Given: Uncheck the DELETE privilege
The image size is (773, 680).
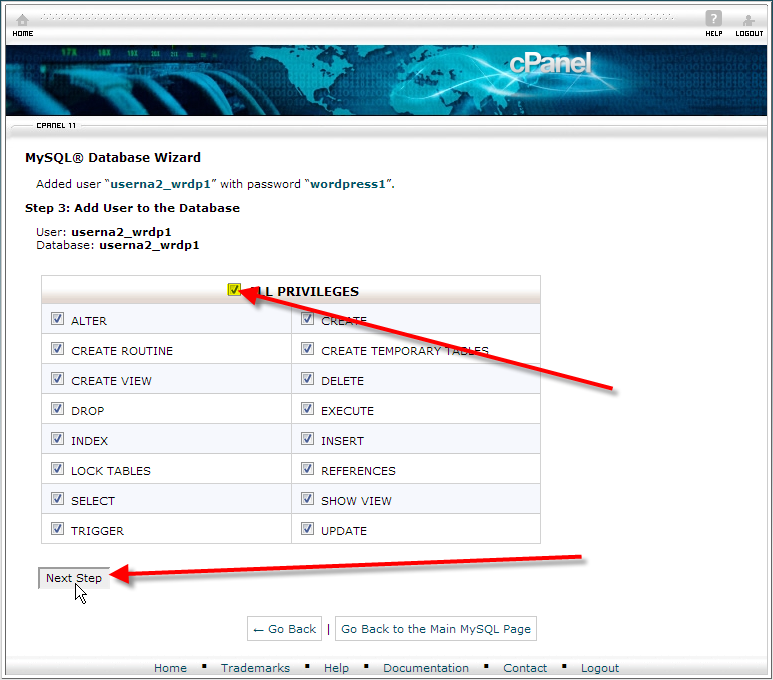Looking at the screenshot, I should pos(308,379).
